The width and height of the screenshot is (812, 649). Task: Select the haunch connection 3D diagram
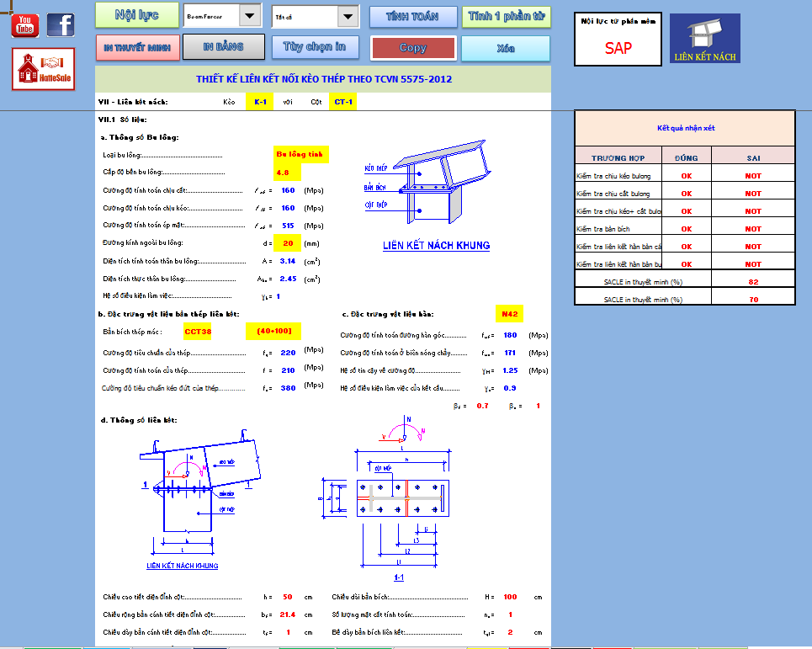click(429, 181)
